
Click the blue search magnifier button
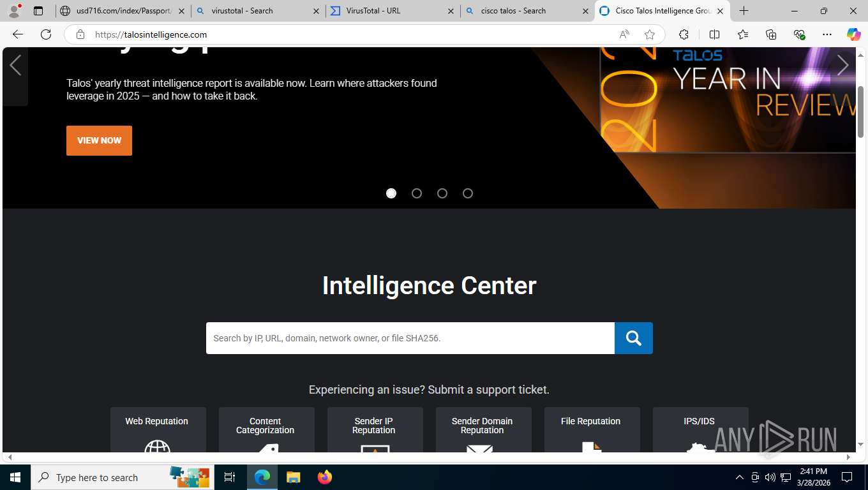[634, 338]
